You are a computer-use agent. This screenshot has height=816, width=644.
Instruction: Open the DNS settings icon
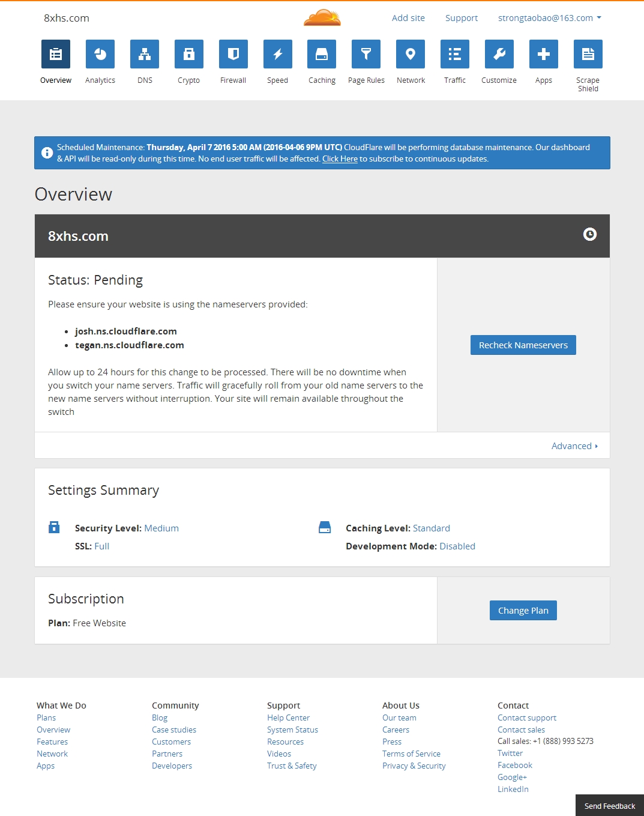[x=145, y=54]
